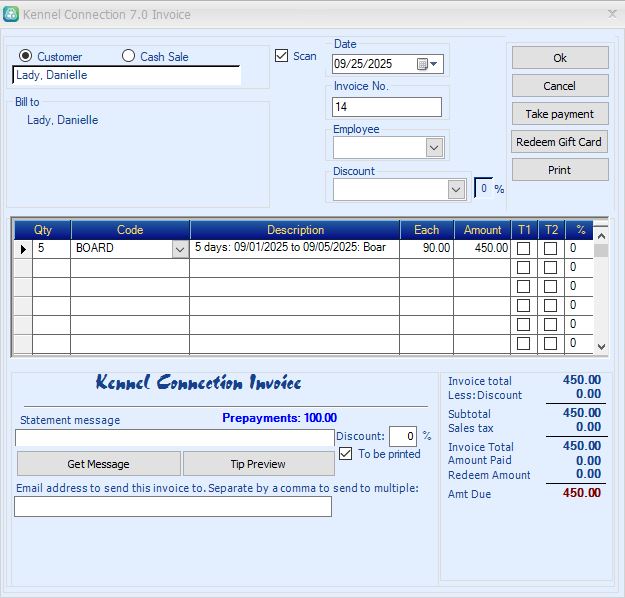Click the Code column header
The image size is (625, 598).
coord(130,230)
